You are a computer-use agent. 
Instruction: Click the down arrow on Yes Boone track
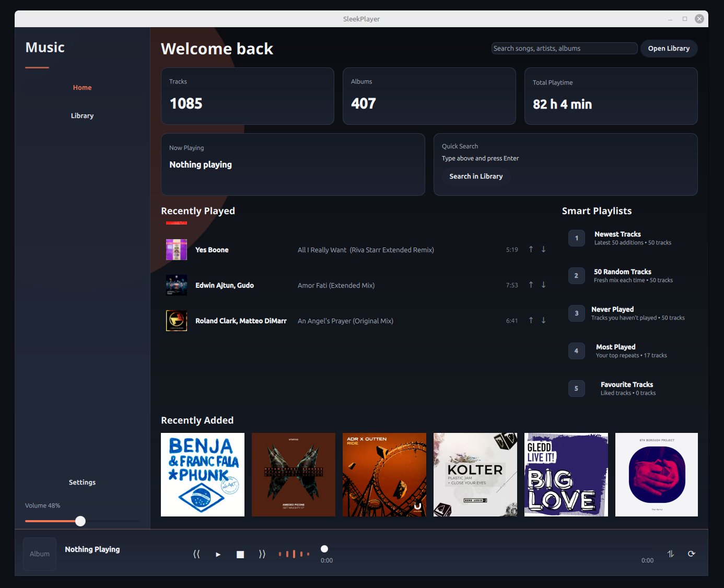[x=543, y=250]
